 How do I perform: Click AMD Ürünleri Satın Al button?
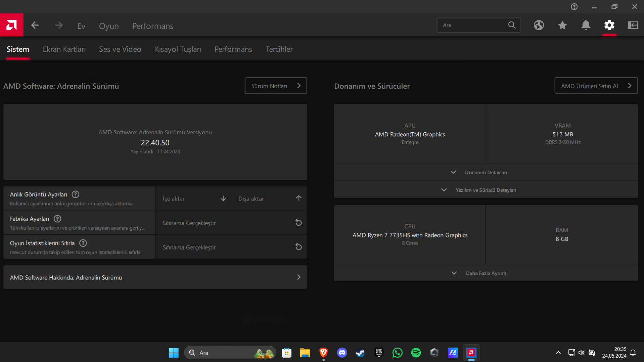pyautogui.click(x=596, y=86)
